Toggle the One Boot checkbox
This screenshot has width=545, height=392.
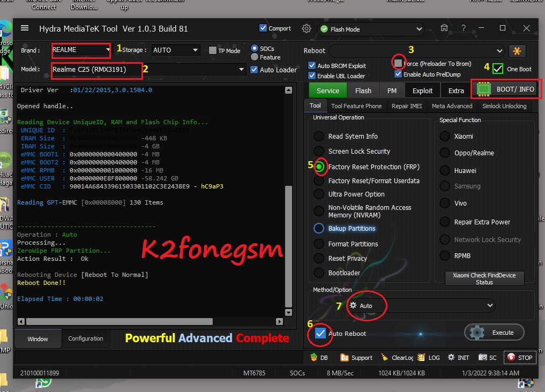pyautogui.click(x=498, y=69)
